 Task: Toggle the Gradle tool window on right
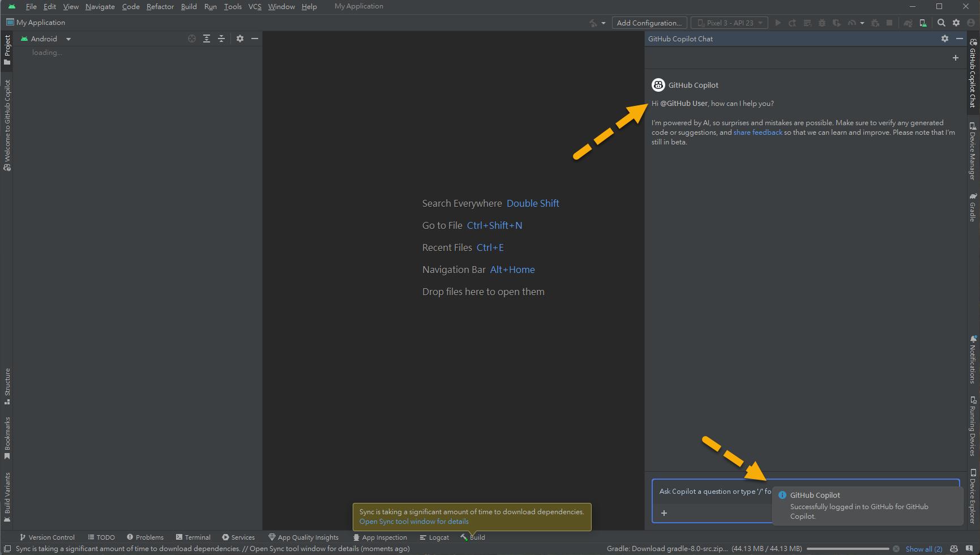(973, 207)
